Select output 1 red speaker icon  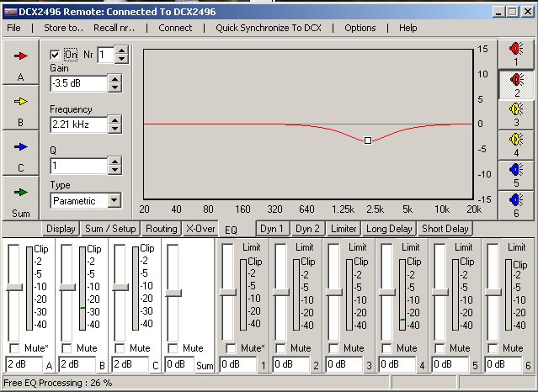click(x=516, y=48)
